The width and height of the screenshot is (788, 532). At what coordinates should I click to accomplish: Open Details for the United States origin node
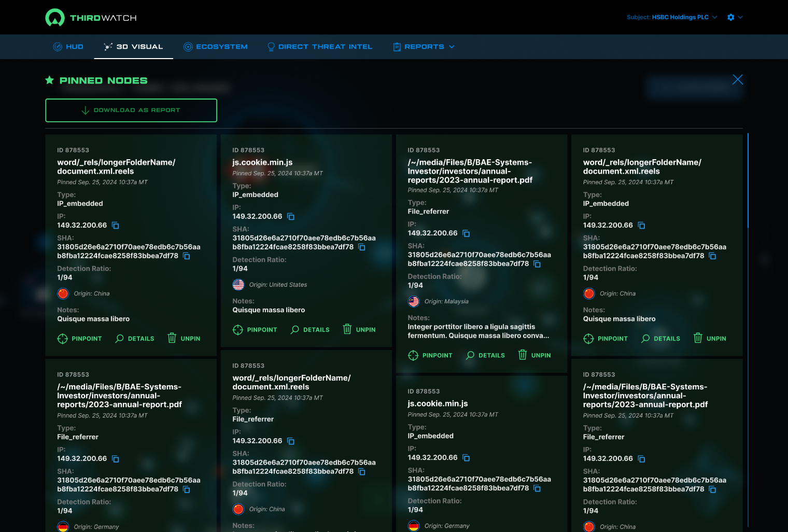tap(310, 330)
